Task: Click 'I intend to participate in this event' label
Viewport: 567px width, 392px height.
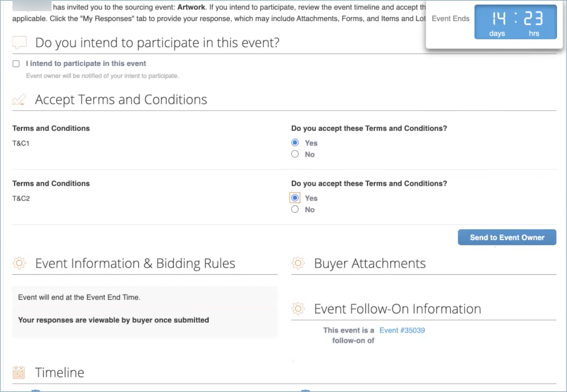Action: [x=86, y=63]
